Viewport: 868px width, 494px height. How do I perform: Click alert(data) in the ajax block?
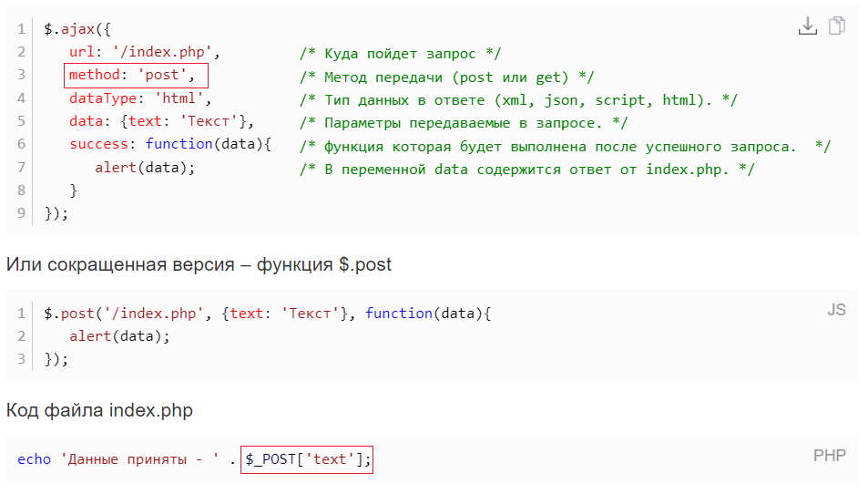click(x=145, y=168)
